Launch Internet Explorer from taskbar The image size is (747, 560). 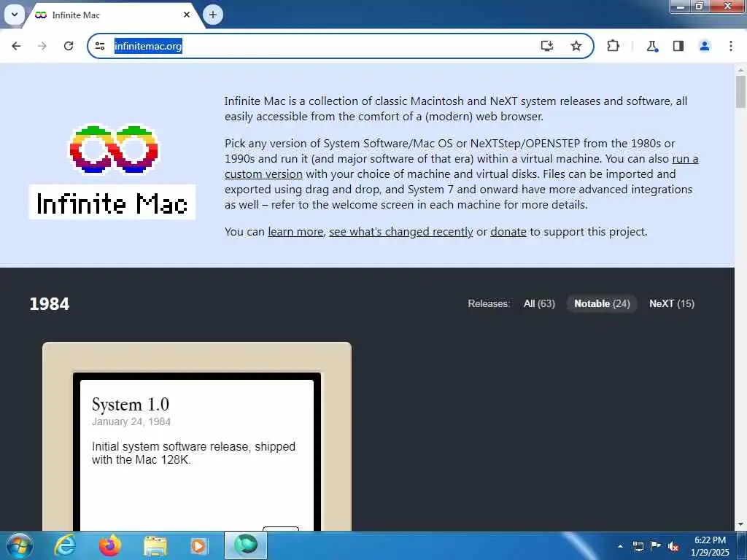65,545
